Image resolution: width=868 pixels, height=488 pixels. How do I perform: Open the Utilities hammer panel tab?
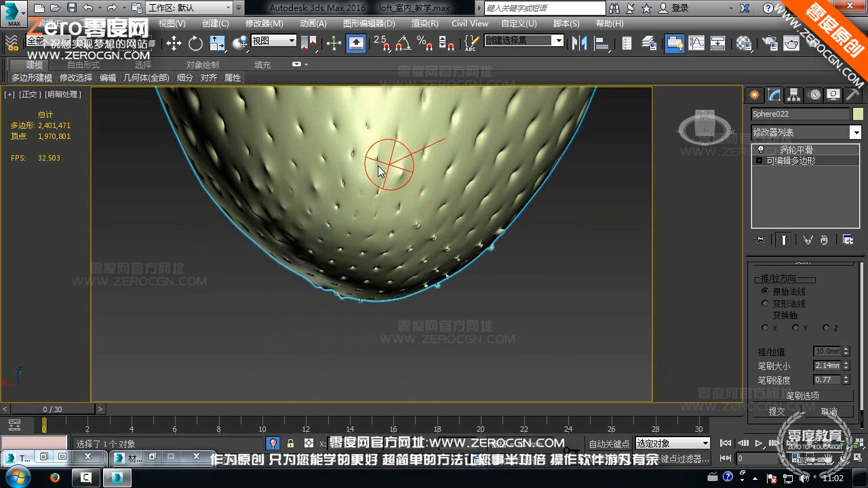[x=852, y=95]
